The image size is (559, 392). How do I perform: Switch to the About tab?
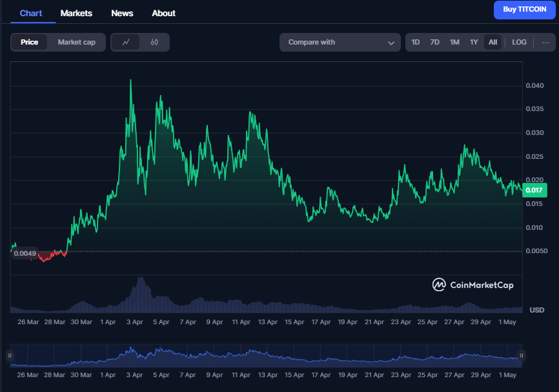[x=163, y=13]
